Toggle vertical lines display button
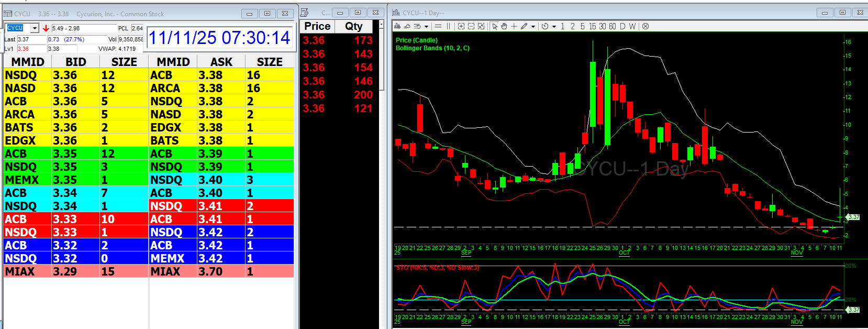This screenshot has width=868, height=329. 448,26
